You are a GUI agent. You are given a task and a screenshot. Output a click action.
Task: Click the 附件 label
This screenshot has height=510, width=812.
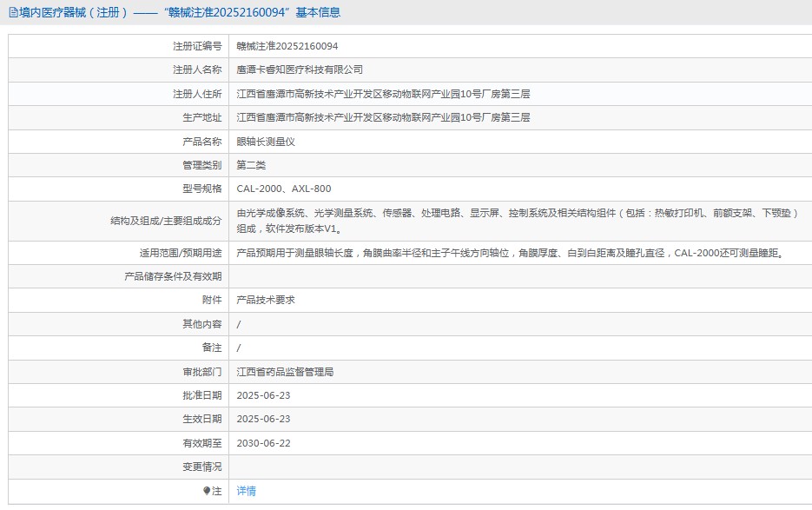click(212, 300)
